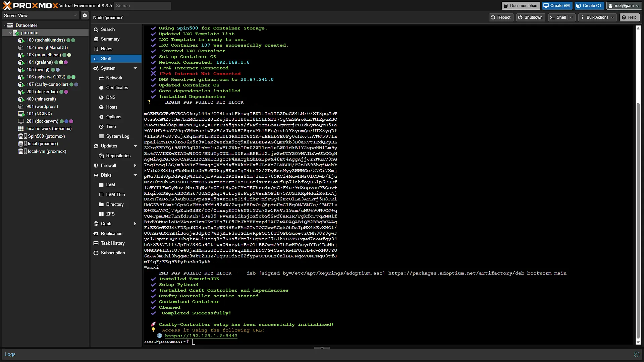Select the proxmox node icon
644x362 pixels.
[16, 33]
